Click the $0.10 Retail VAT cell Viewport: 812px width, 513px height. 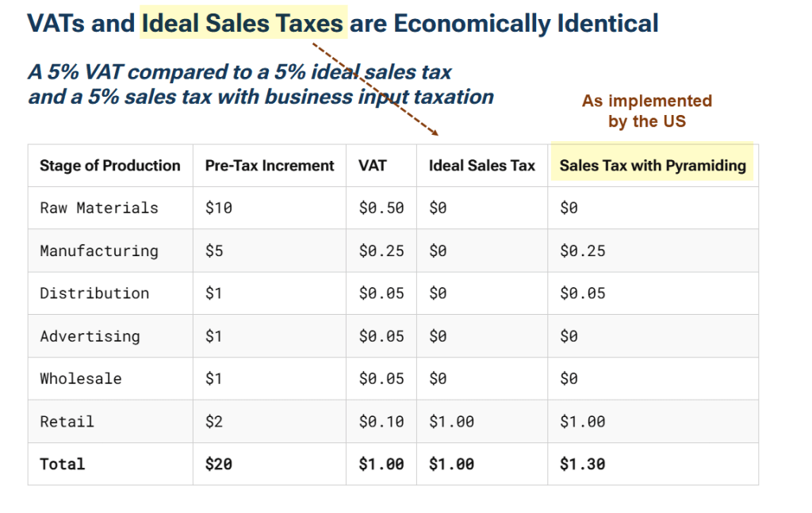point(381,422)
